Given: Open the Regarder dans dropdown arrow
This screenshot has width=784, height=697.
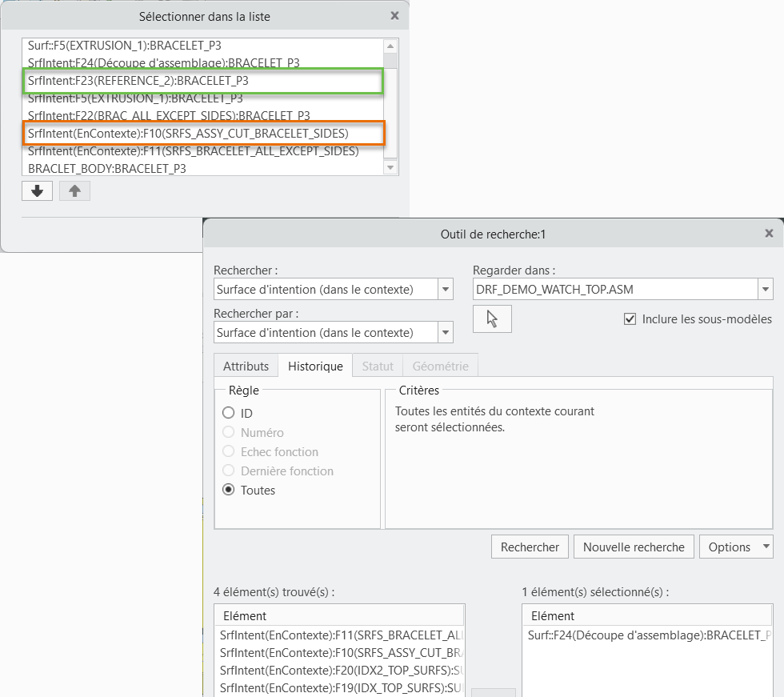Looking at the screenshot, I should point(766,290).
